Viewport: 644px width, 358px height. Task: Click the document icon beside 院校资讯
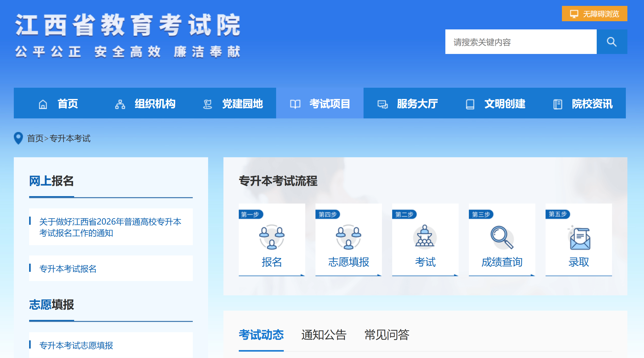pyautogui.click(x=557, y=104)
